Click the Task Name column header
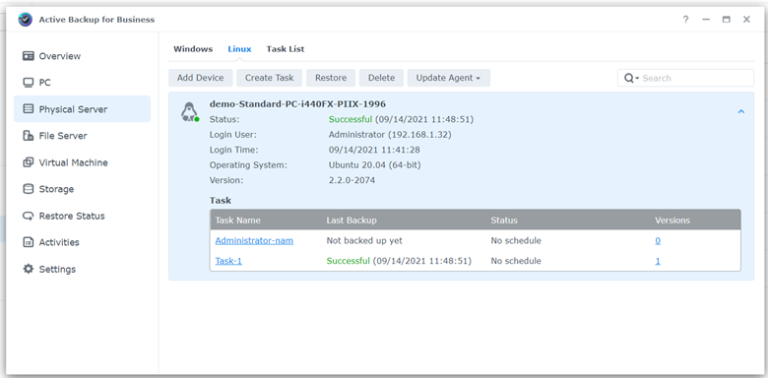Viewport: 768px width, 378px height. [x=238, y=220]
